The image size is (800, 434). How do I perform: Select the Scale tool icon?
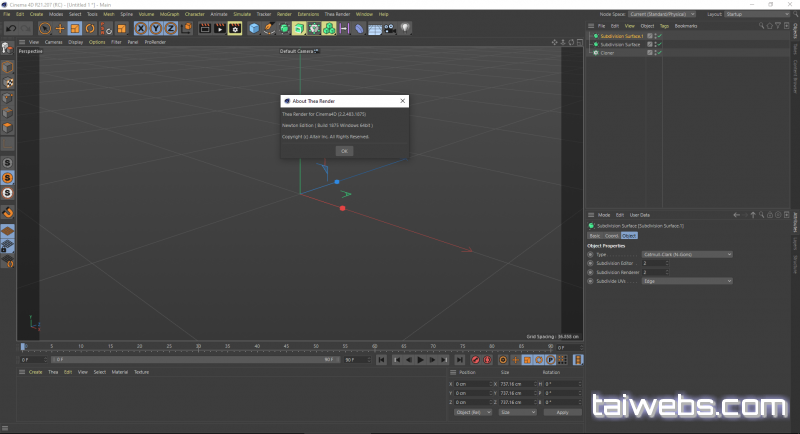(75, 29)
